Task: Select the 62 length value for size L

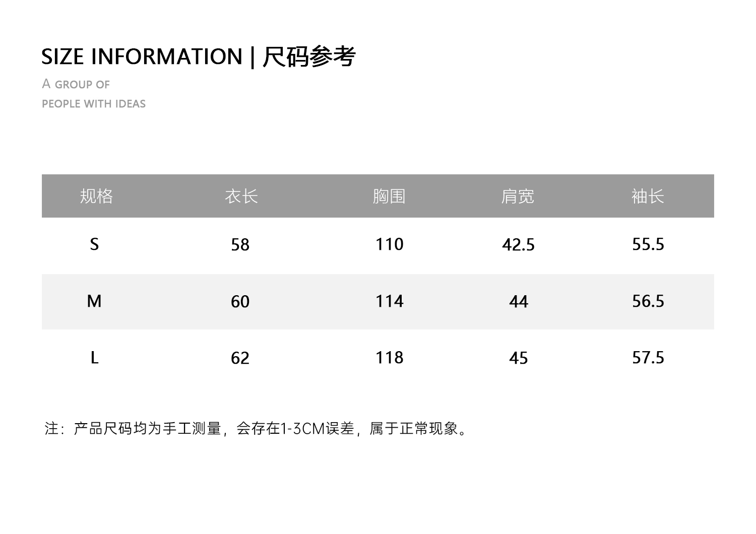Action: point(240,358)
